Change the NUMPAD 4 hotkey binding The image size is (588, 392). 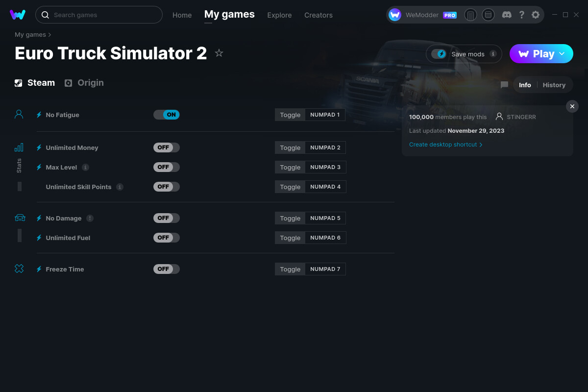(x=326, y=187)
